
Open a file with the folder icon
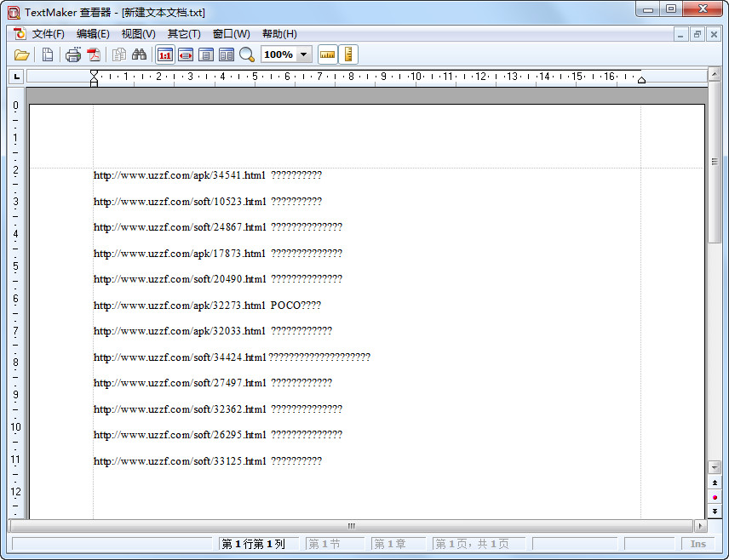coord(21,54)
